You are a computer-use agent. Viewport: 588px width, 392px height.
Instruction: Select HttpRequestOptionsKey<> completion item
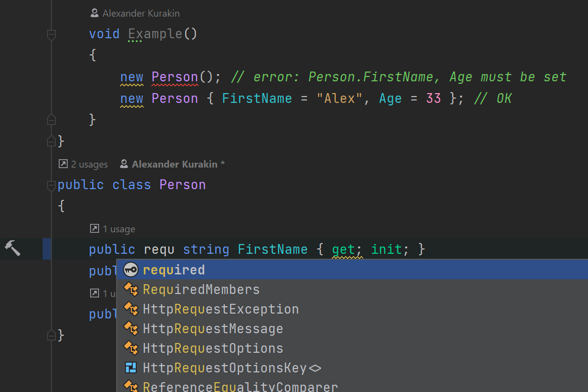coord(231,368)
